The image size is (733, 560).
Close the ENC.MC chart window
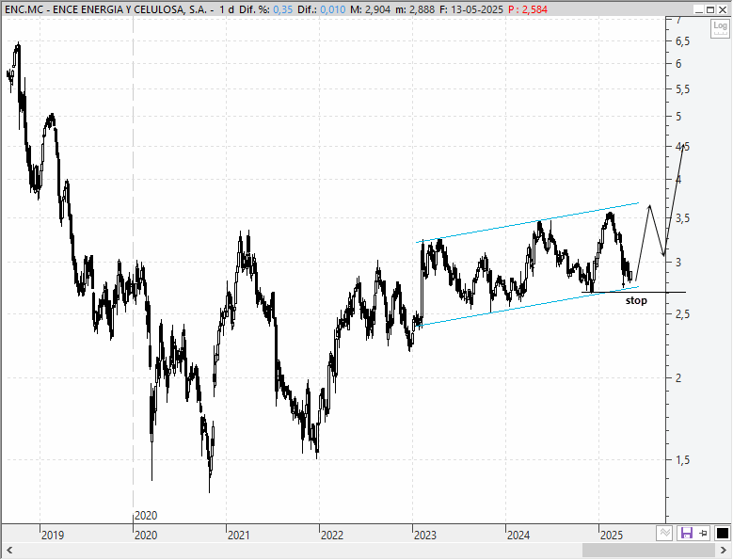(x=722, y=9)
